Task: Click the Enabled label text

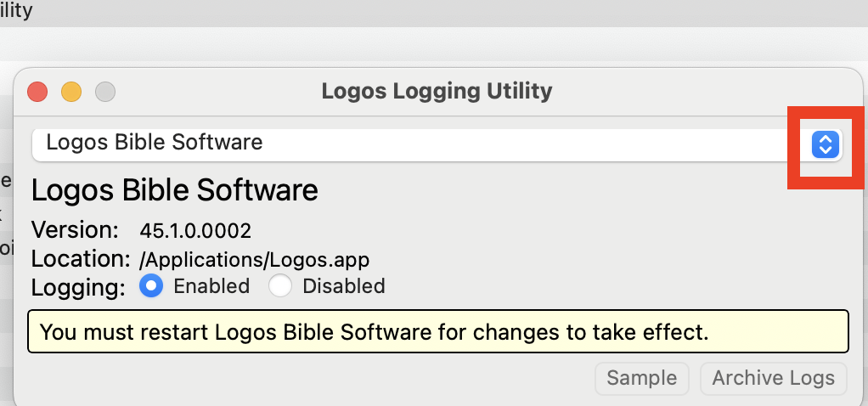Action: pyautogui.click(x=211, y=286)
